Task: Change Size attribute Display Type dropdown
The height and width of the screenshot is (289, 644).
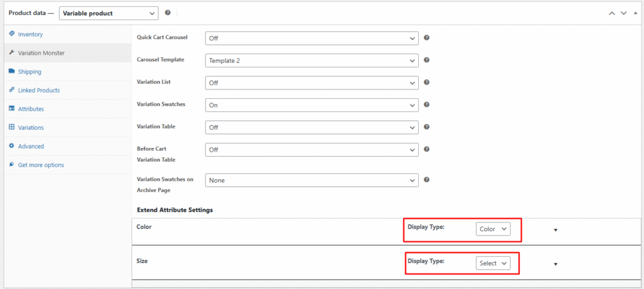Action: (492, 263)
